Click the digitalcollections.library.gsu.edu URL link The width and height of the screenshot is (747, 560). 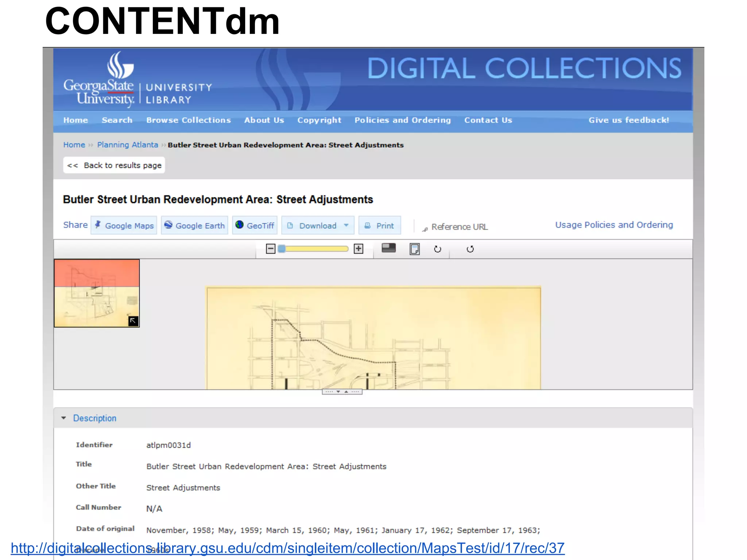coord(287,548)
